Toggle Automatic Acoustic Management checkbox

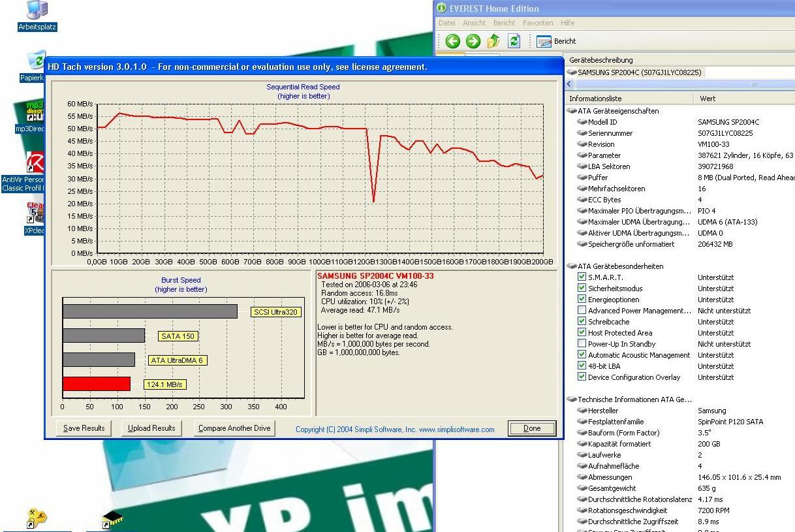(582, 355)
